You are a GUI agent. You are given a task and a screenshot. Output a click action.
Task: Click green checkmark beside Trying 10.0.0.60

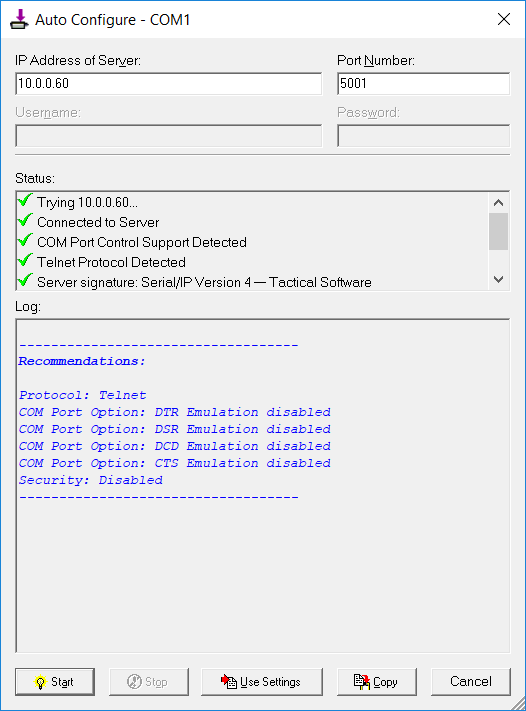point(25,200)
